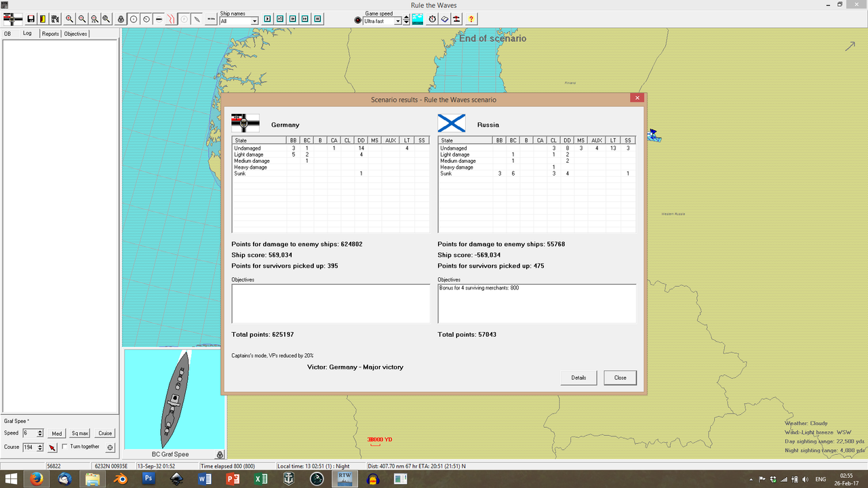Screen dimensions: 868x488
Task: Click the weather display icon
Action: [417, 19]
